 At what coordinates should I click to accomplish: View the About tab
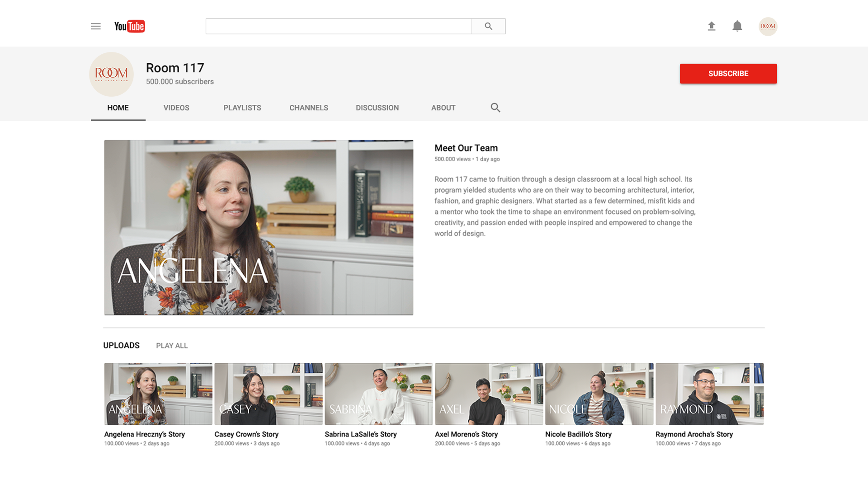pyautogui.click(x=443, y=108)
